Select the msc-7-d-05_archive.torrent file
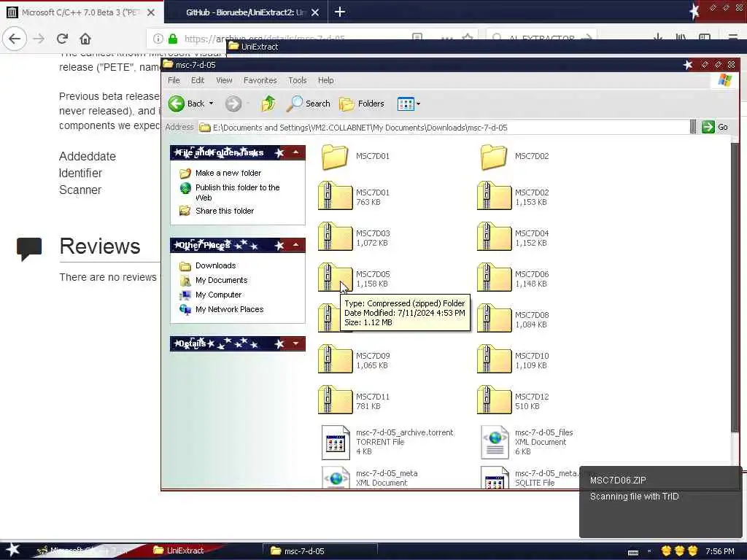Screen dimensions: 747x560 (x=387, y=442)
